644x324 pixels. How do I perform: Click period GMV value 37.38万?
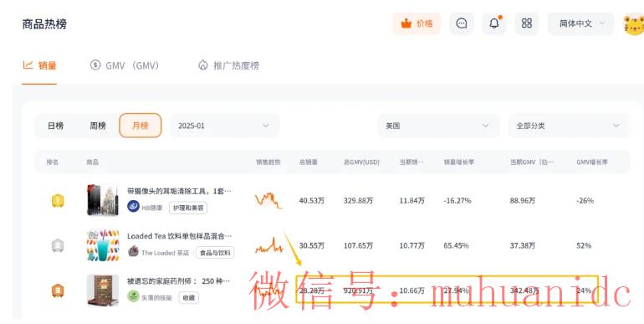coord(523,245)
